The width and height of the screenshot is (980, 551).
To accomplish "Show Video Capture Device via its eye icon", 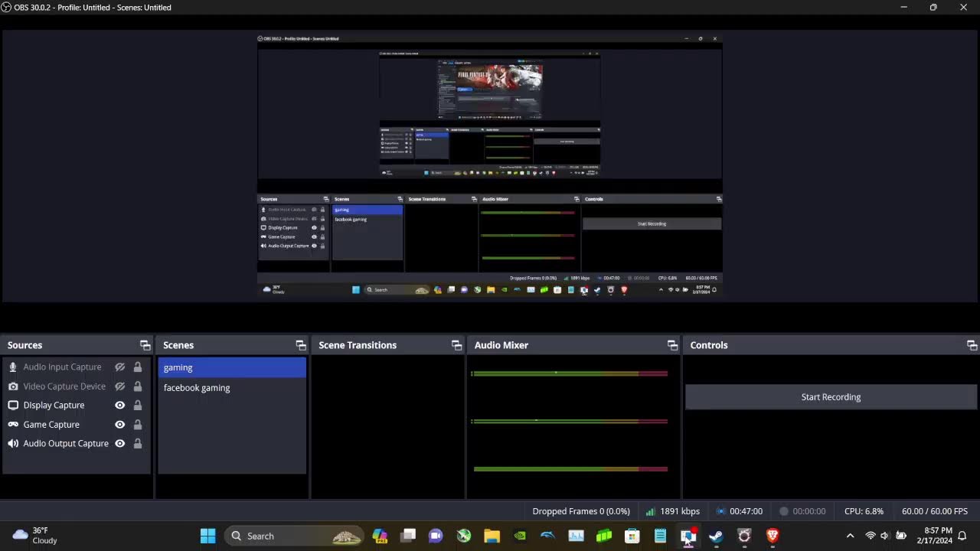I will (119, 386).
